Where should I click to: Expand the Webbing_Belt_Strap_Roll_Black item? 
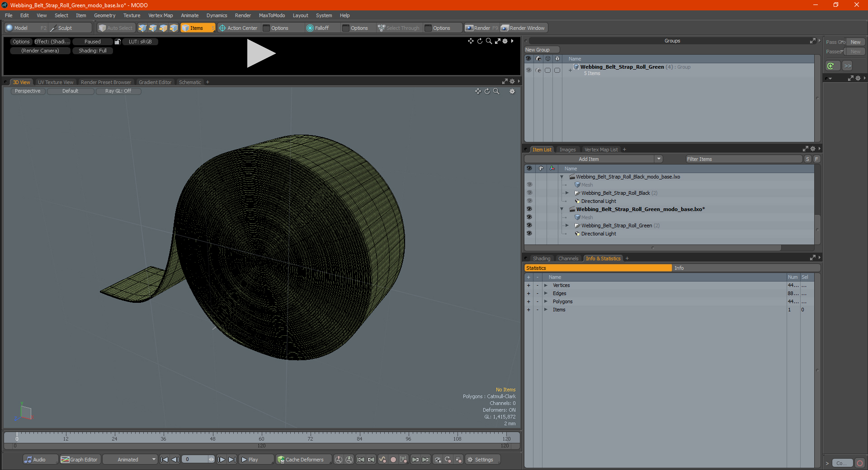(567, 193)
